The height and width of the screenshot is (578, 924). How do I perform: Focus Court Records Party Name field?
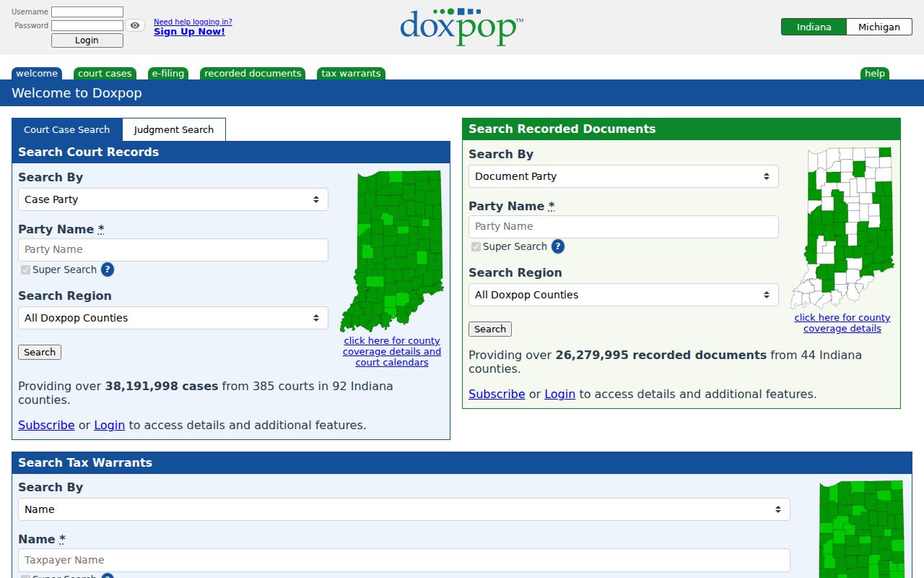173,250
